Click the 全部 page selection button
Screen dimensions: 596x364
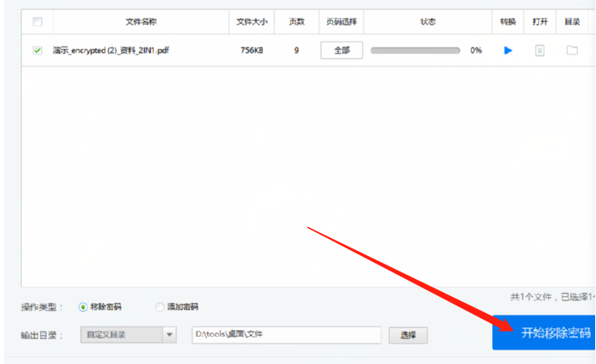coord(341,51)
